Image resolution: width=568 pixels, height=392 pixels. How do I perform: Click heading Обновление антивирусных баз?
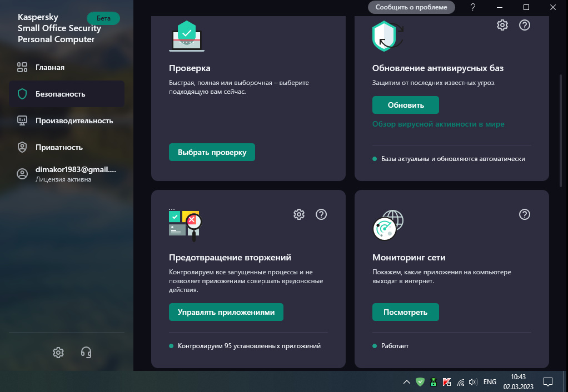(x=437, y=68)
